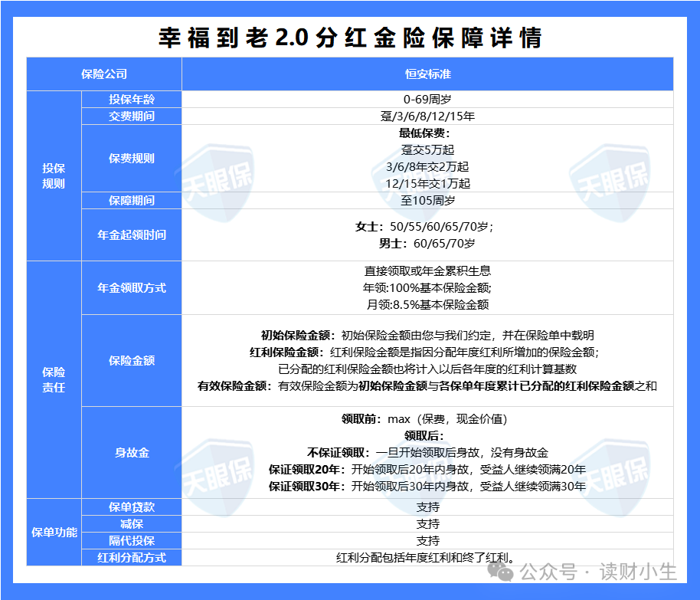Click the 保费规则 row label

pos(132,159)
